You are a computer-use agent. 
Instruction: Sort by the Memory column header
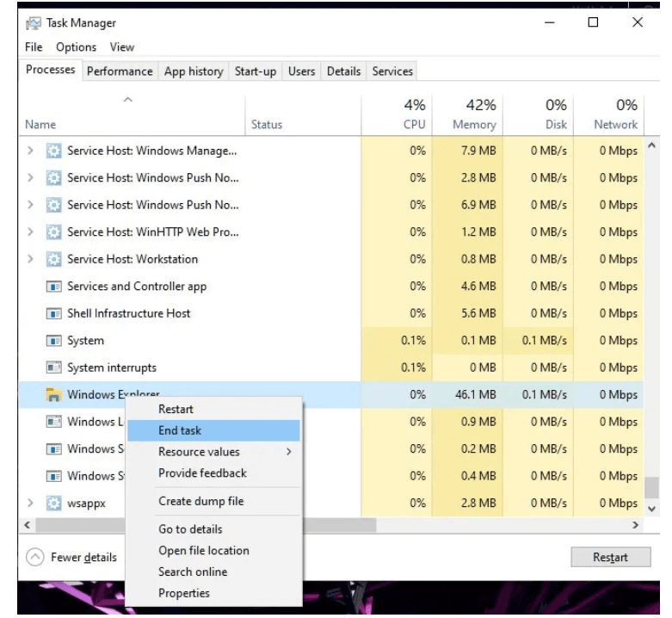(467, 114)
